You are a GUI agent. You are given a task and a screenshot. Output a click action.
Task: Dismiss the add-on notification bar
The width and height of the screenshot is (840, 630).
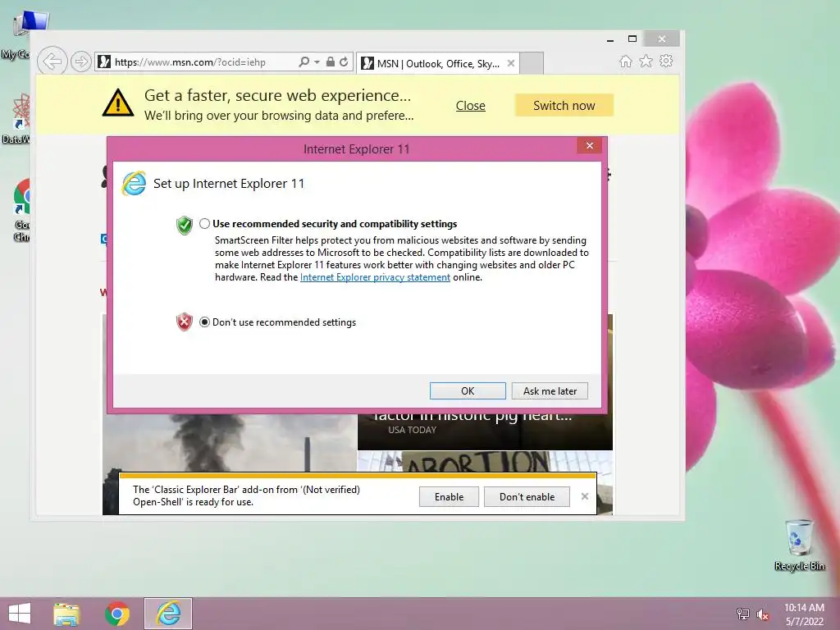click(585, 496)
